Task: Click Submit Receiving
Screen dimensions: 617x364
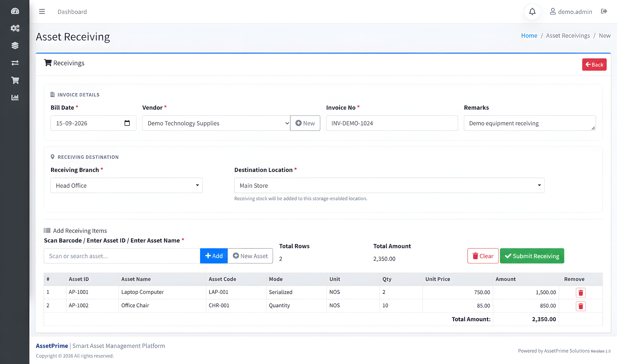Action: [x=532, y=256]
